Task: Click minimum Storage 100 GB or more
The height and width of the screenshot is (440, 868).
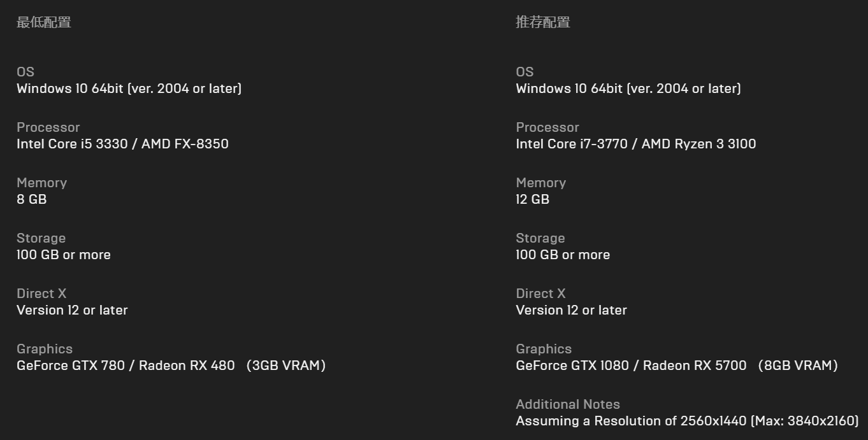Action: (64, 255)
